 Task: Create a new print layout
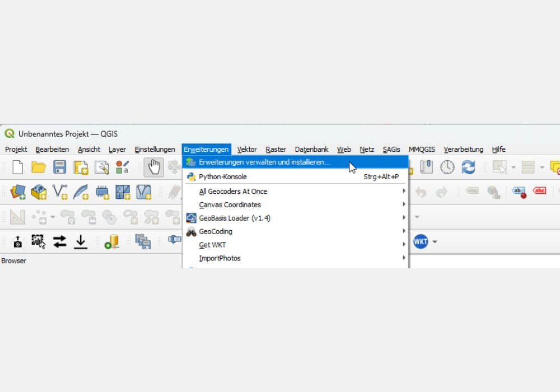pos(81,167)
